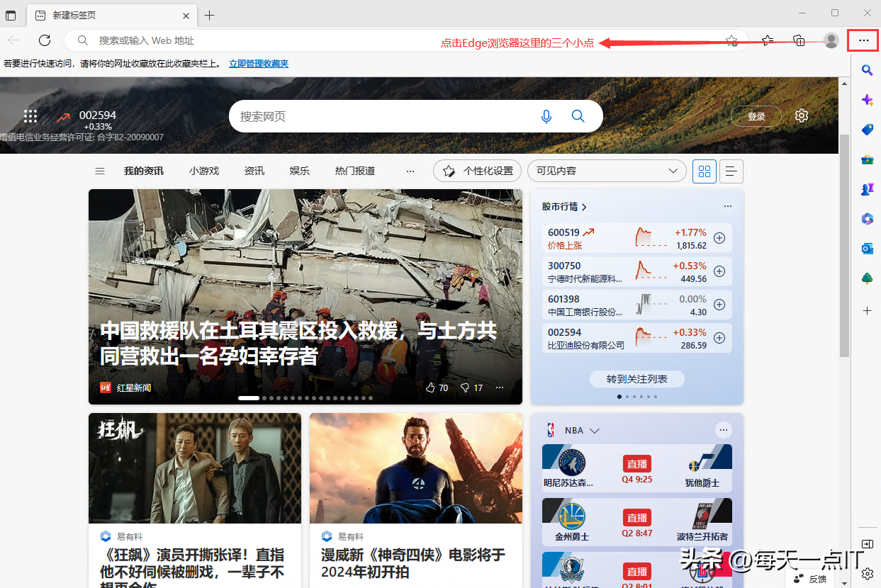
Task: Click the 登录 sign-in button
Action: coord(756,116)
